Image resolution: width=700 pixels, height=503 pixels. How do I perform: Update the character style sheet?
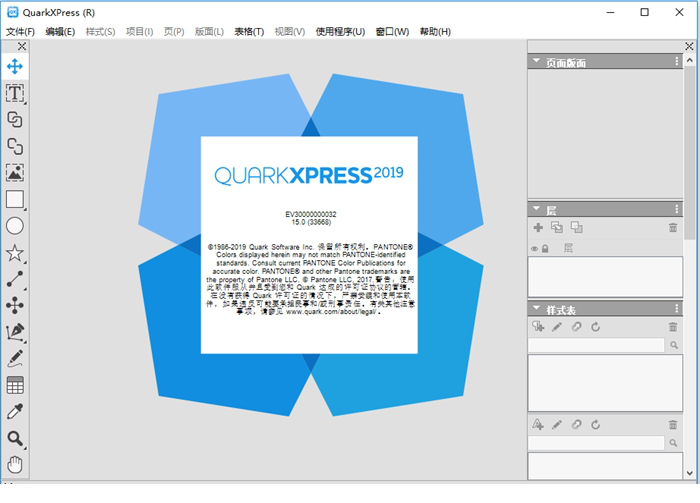(596, 424)
